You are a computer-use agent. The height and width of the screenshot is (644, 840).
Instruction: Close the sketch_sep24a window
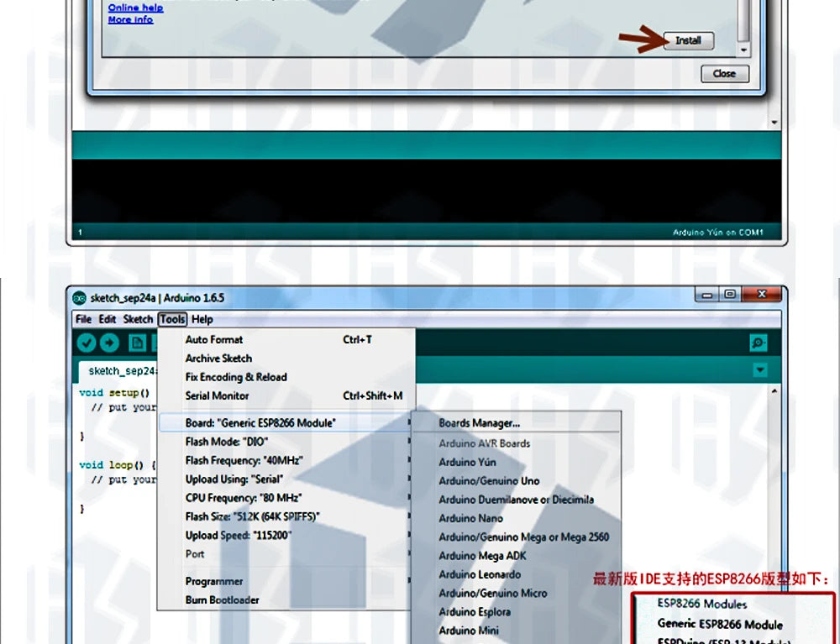pyautogui.click(x=763, y=295)
